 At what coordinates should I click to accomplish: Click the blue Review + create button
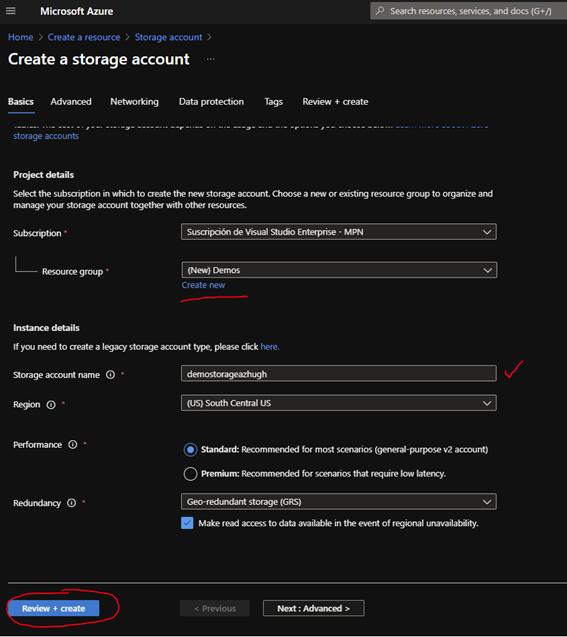[x=54, y=608]
